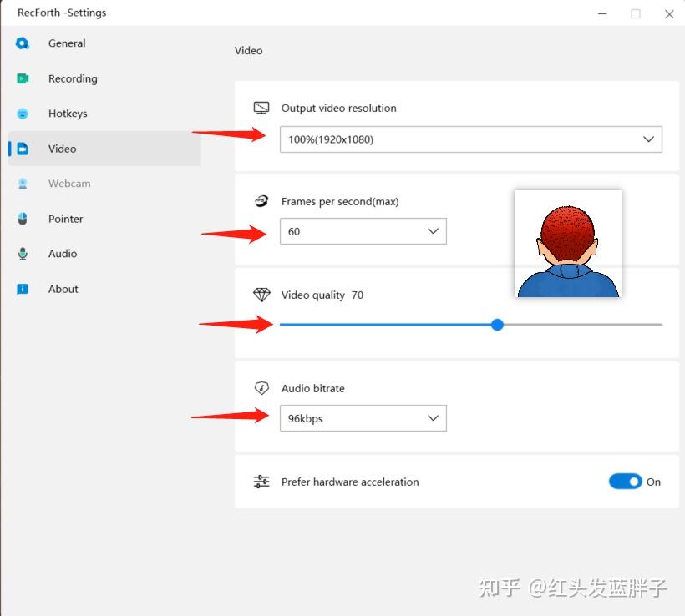Click the monitor icon beside Output video resolution
Screen dimensions: 685x616
(261, 108)
